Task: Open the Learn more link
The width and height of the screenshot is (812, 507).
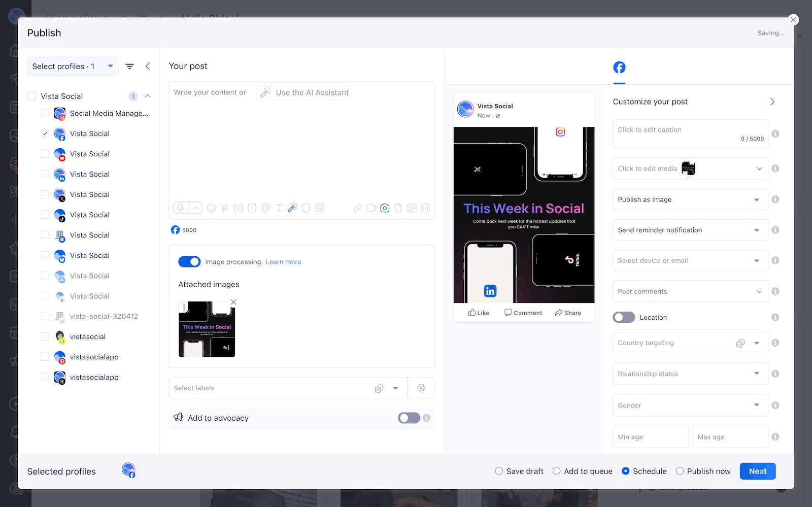Action: (283, 262)
